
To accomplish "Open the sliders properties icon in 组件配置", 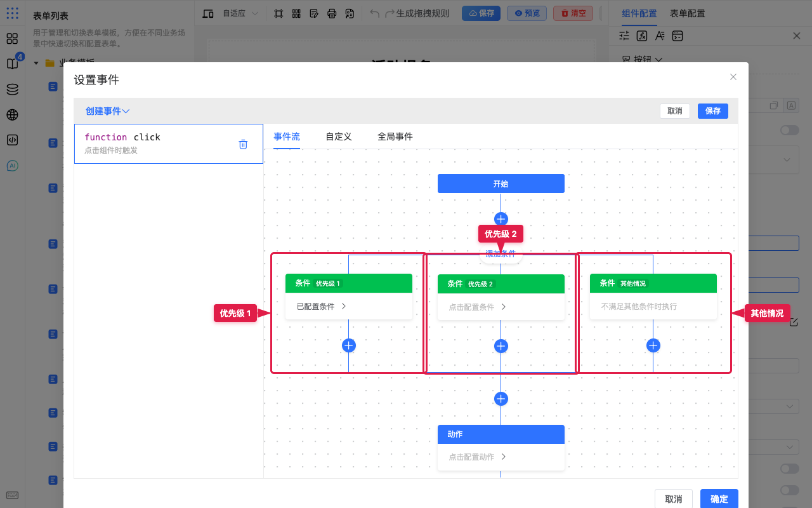I will (x=624, y=36).
